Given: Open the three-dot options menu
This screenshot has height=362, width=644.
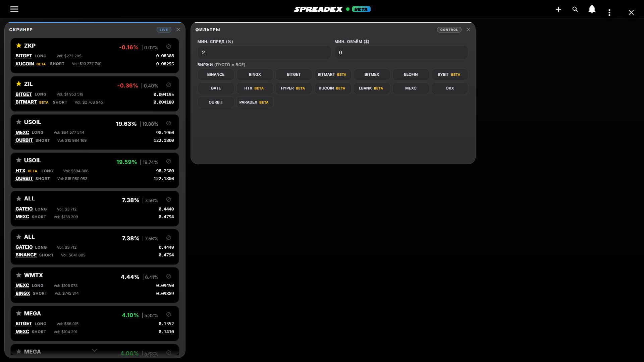Looking at the screenshot, I should pos(609,12).
